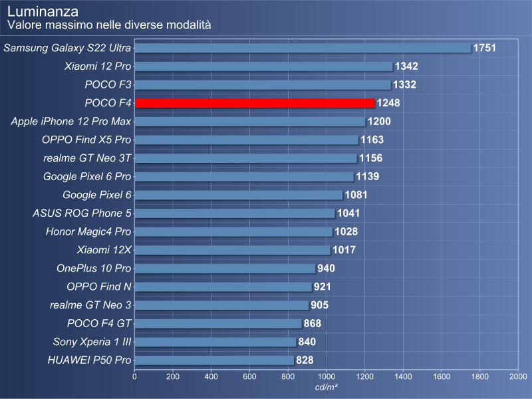Select the HUAWEI P50 Pro label
Viewport: 532px width, 399px height.
[x=89, y=360]
